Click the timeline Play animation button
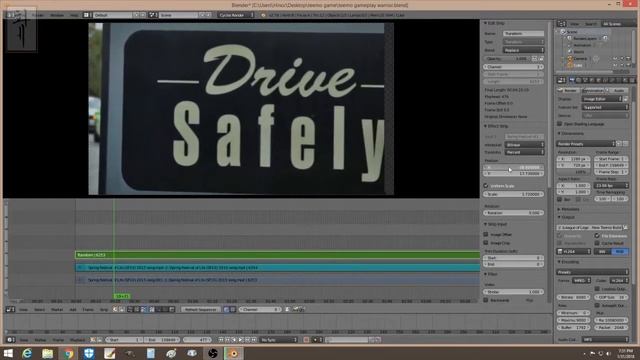This screenshot has height=360, width=640. coord(241,340)
